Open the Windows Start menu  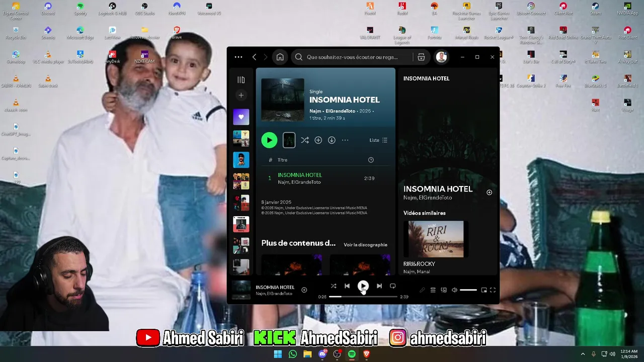pyautogui.click(x=278, y=354)
